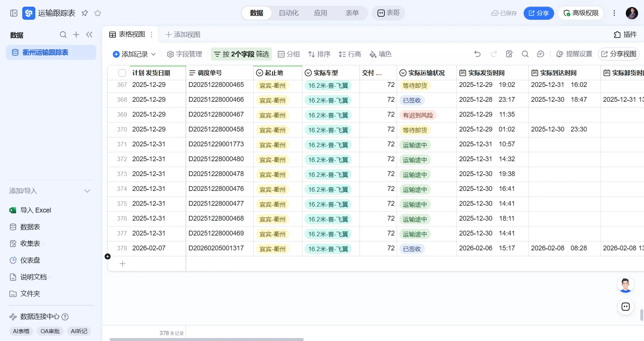The height and width of the screenshot is (341, 644).
Task: Open the search icon in table toolbar
Action: click(x=525, y=54)
